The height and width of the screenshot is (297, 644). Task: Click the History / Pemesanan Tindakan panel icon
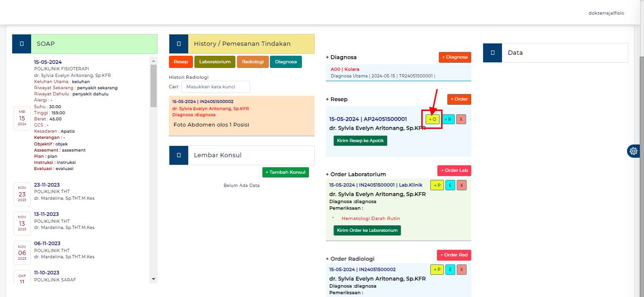(x=178, y=43)
